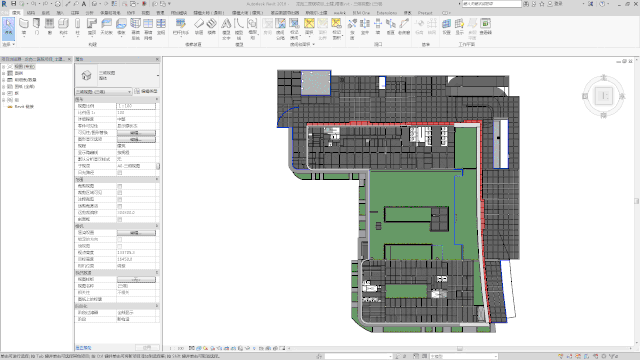Toggle the Perspective checkbox
Screen dimensions: 640x360
[x=120, y=246]
